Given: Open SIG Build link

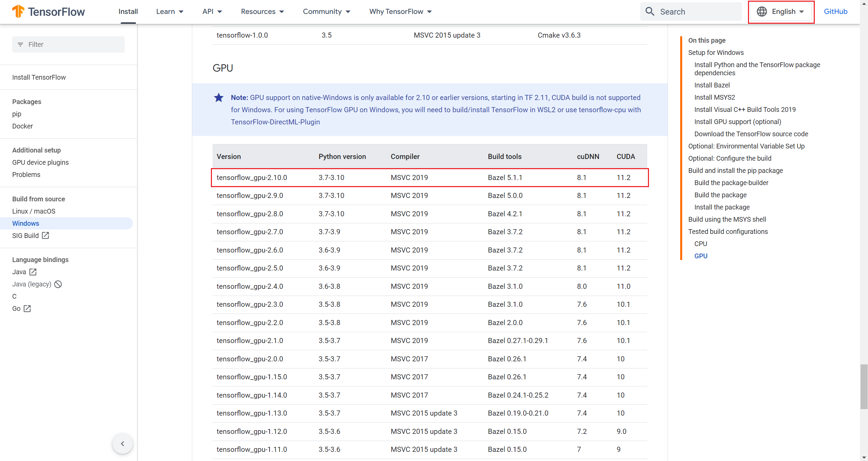Looking at the screenshot, I should point(25,236).
